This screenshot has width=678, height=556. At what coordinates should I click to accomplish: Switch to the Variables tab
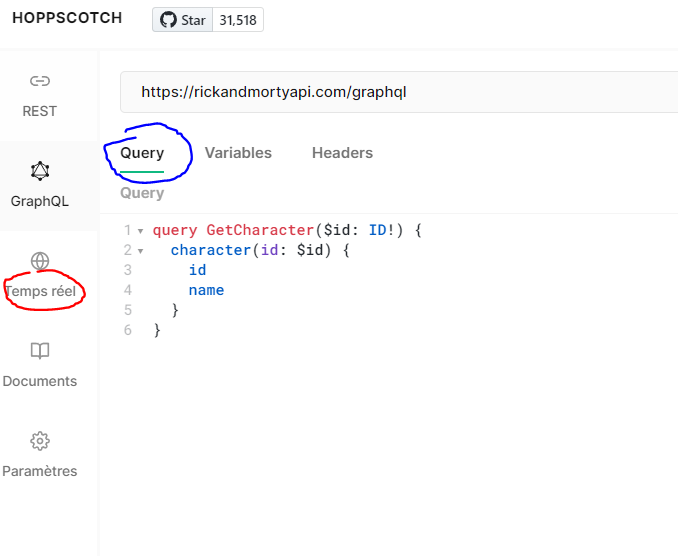point(238,153)
